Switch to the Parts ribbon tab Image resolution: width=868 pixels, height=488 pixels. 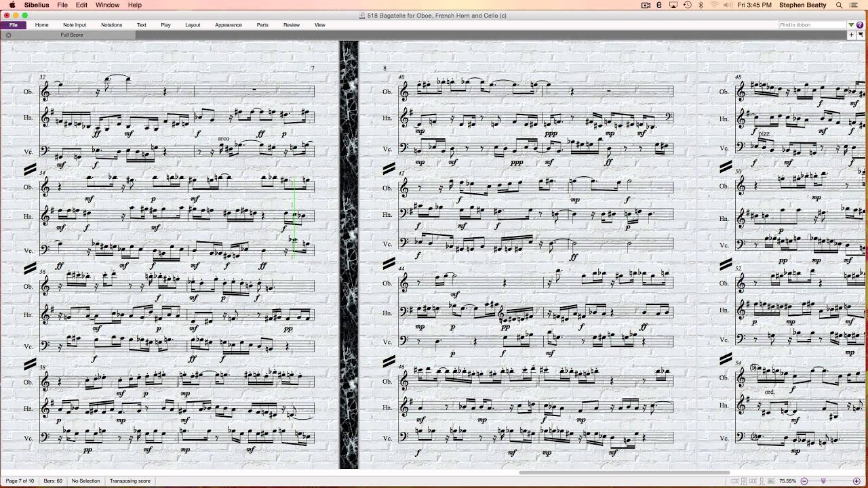coord(262,25)
